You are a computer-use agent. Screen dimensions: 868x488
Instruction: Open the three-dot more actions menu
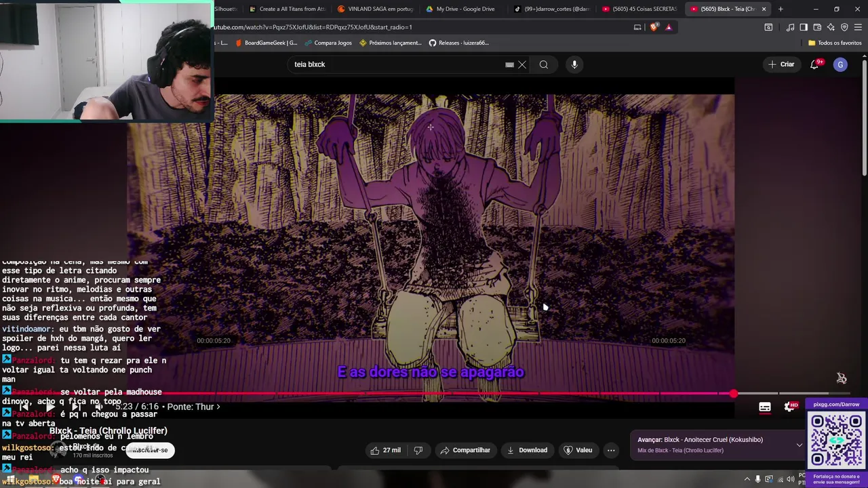(x=611, y=450)
